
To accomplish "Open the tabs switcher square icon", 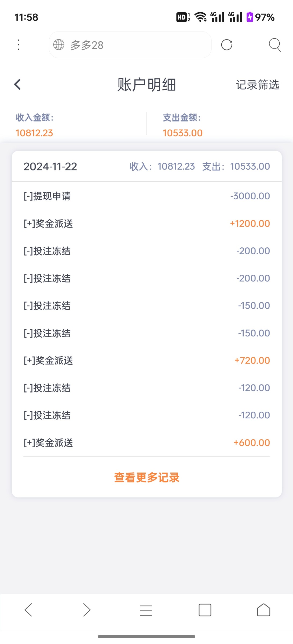I will pos(205,610).
